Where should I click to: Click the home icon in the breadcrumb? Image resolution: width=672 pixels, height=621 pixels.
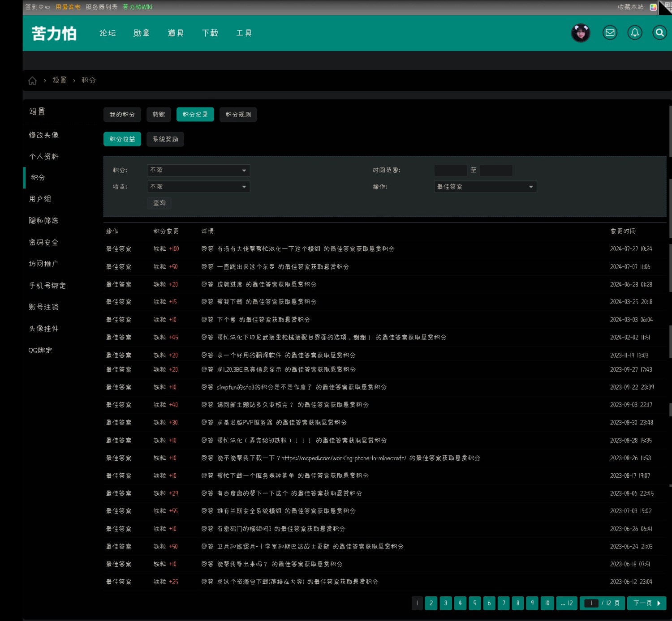pyautogui.click(x=32, y=81)
